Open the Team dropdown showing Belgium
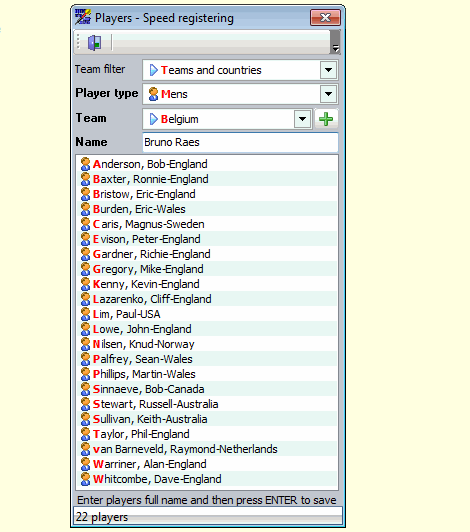470x532 pixels. pyautogui.click(x=302, y=119)
